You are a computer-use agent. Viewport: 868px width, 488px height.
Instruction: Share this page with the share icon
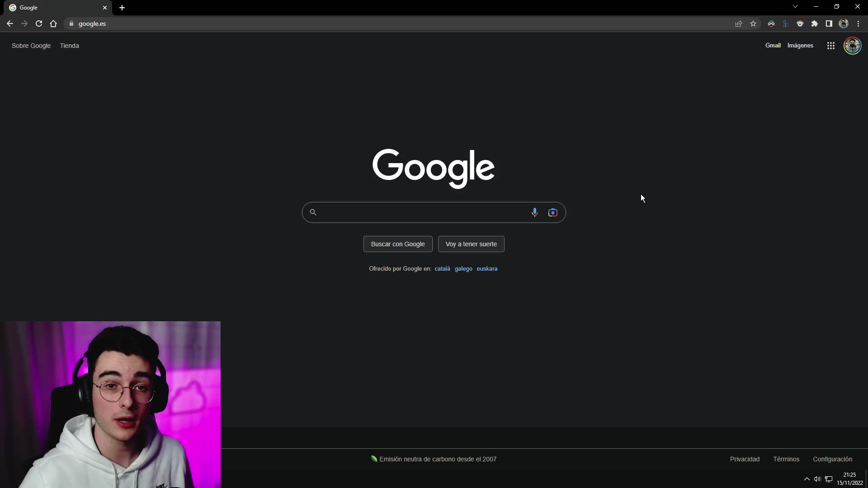point(739,23)
